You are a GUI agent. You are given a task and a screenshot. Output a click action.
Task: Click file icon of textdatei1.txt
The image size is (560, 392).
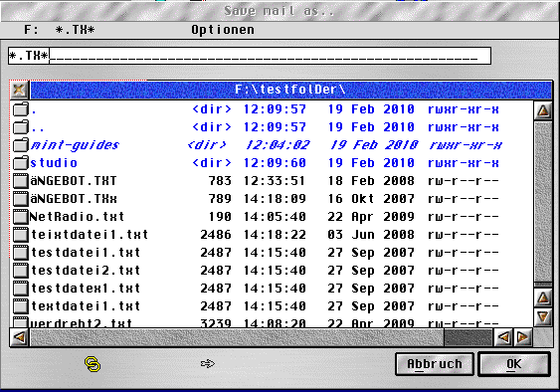point(20,305)
